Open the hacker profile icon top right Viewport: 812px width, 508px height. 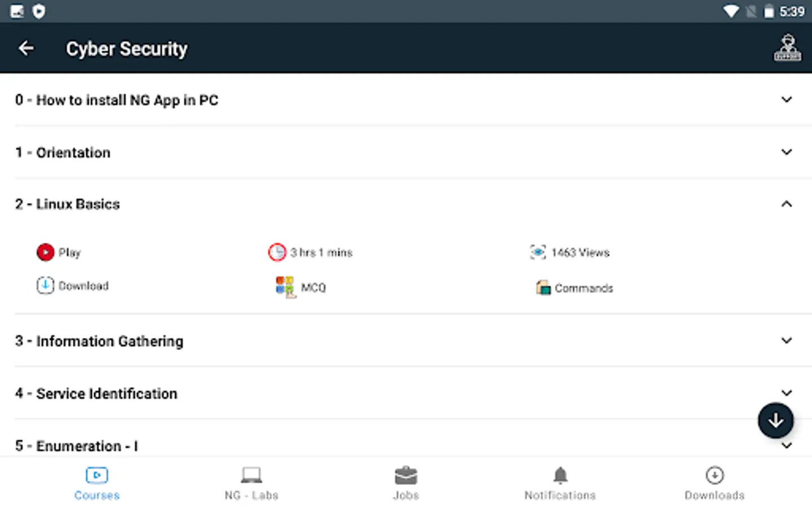tap(787, 49)
